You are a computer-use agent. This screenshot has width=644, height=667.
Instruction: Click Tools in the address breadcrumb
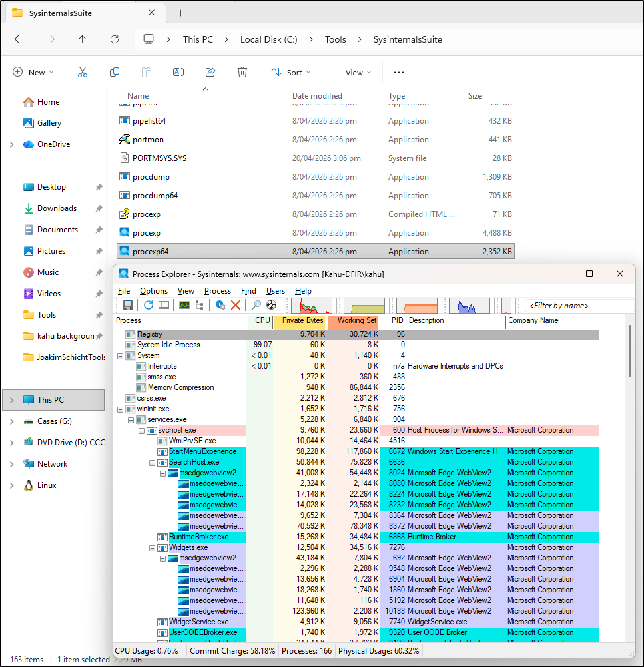point(336,39)
